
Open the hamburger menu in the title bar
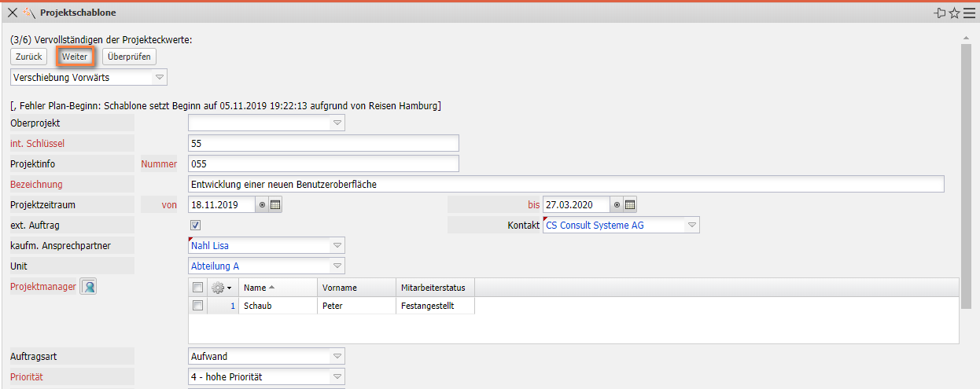click(969, 13)
